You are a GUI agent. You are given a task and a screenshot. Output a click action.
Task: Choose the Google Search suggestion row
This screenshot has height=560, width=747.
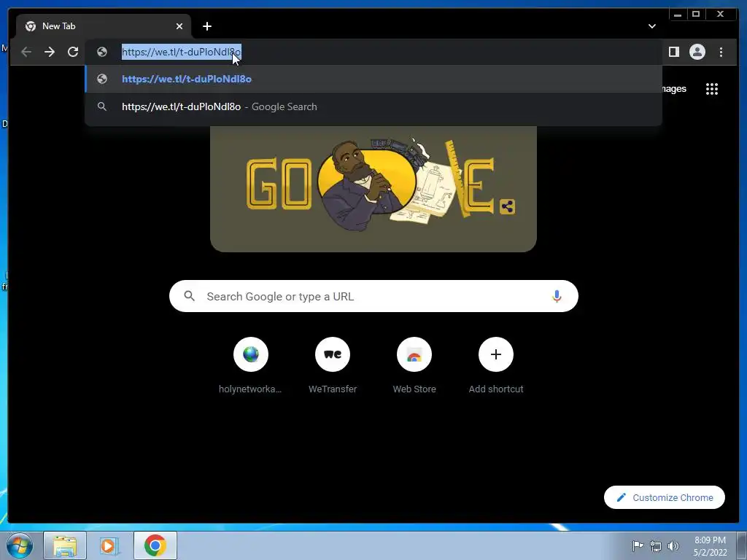coord(373,106)
